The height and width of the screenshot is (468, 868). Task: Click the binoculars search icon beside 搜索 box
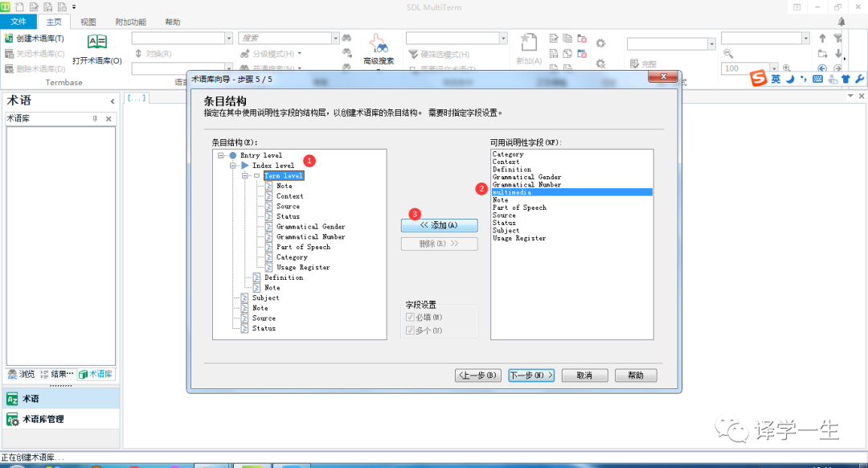tap(346, 39)
